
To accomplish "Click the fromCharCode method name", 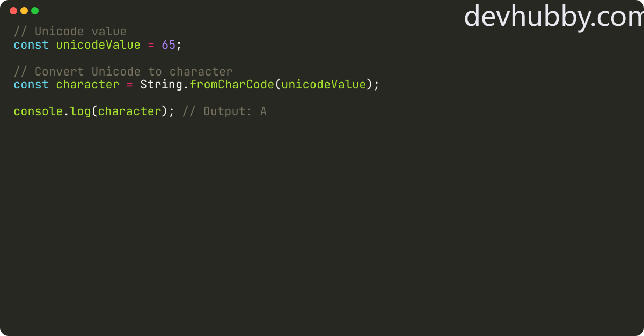I will 232,85.
